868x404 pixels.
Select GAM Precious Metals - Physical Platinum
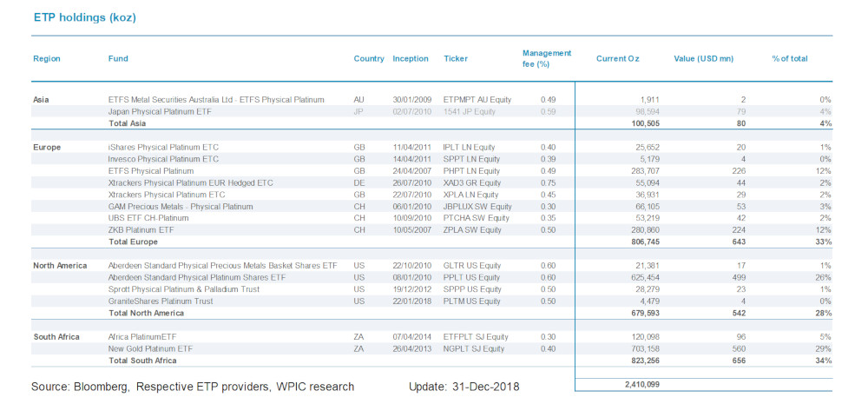click(181, 206)
